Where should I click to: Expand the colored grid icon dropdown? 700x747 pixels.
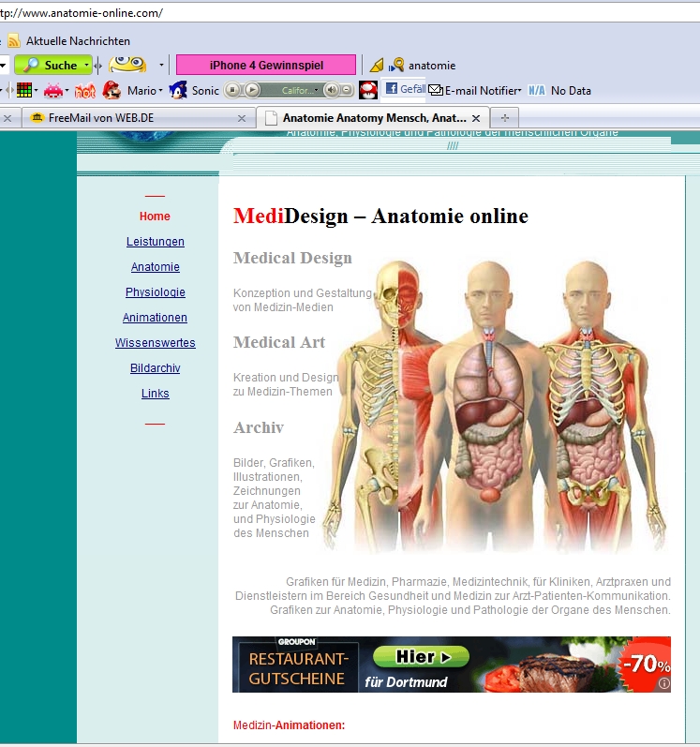(x=36, y=91)
